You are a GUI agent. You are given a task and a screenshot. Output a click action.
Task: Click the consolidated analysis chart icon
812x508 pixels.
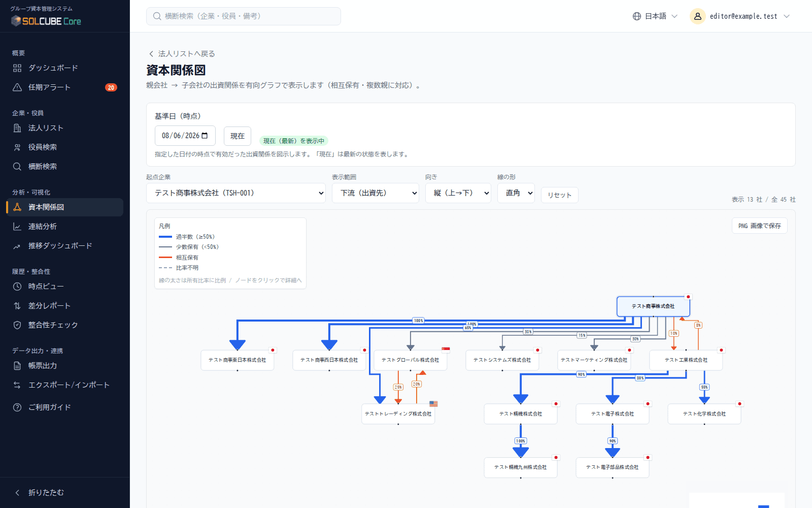tap(17, 227)
